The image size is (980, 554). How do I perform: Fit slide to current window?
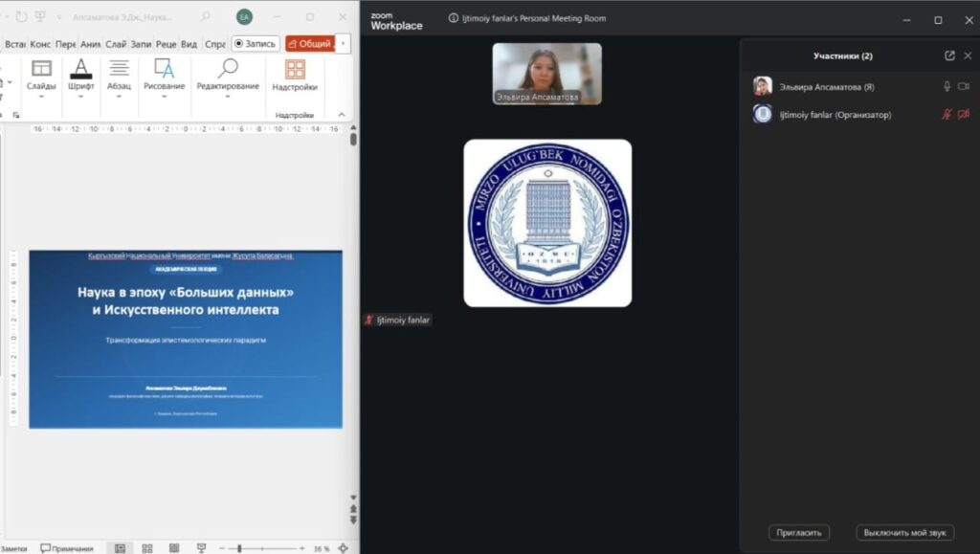[x=344, y=548]
